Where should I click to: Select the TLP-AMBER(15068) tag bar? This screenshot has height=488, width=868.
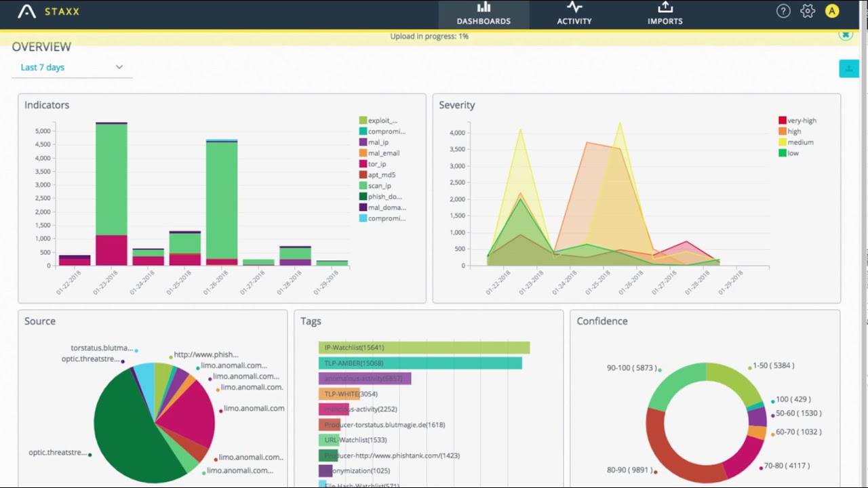click(x=420, y=363)
